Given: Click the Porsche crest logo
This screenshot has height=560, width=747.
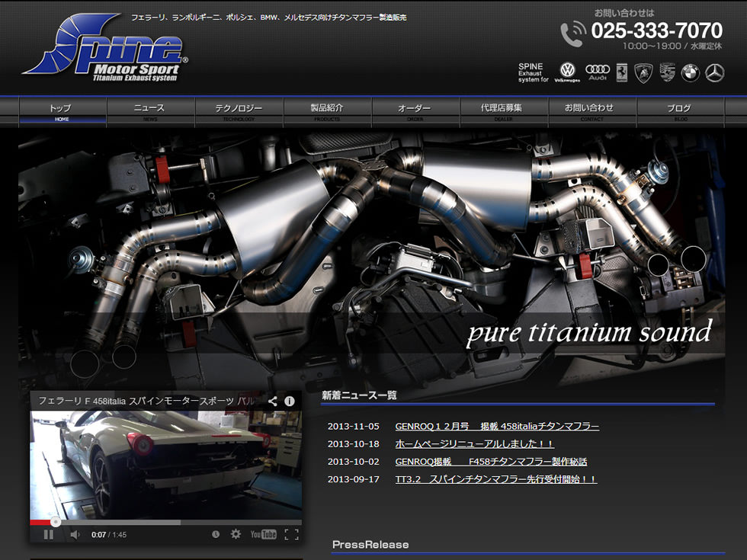Looking at the screenshot, I should click(668, 72).
